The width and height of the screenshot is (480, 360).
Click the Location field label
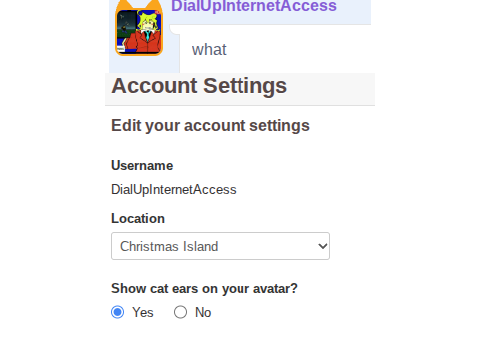pos(138,219)
